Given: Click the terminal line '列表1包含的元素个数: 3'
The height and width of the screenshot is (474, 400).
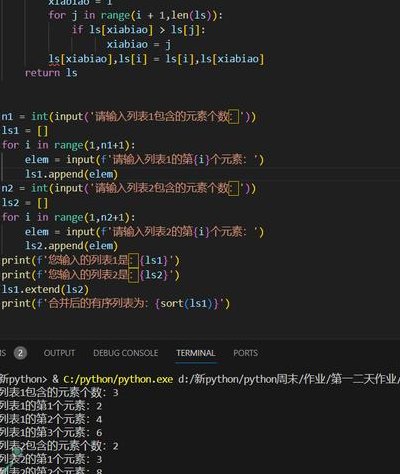Looking at the screenshot, I should click(x=59, y=392).
